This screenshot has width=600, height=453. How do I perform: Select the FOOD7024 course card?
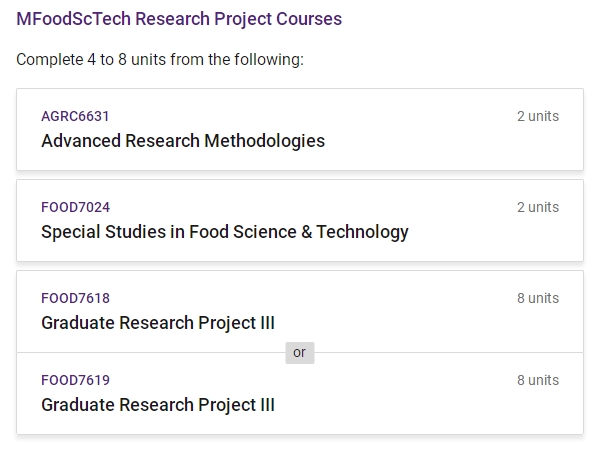[x=300, y=220]
